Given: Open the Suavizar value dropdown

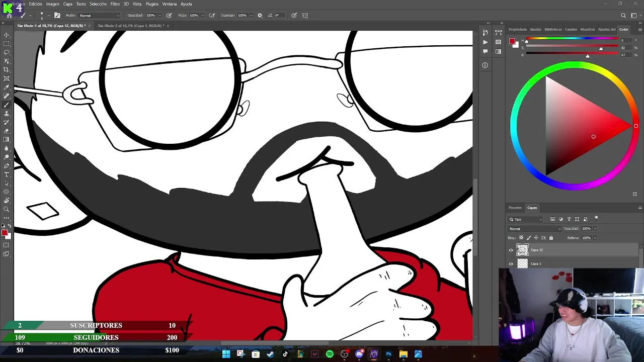Looking at the screenshot, I should tap(251, 16).
